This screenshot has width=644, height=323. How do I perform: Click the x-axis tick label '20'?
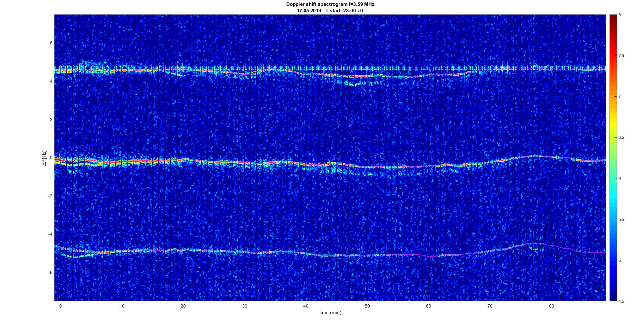183,306
